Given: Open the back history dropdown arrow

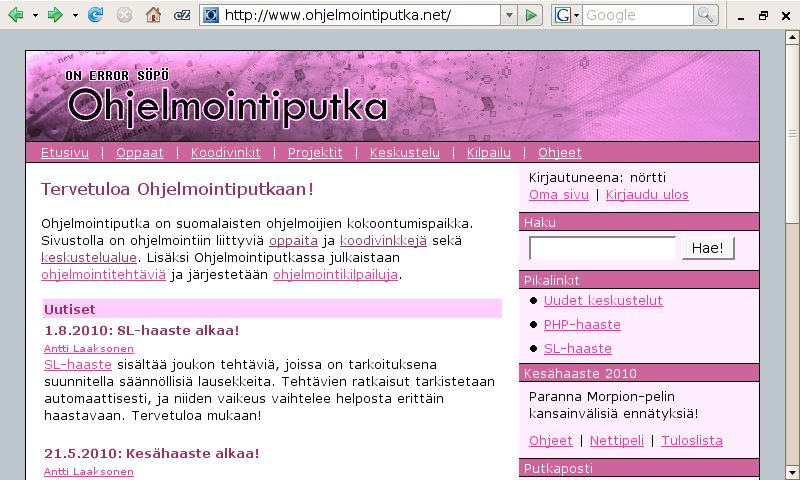Looking at the screenshot, I should [x=35, y=15].
